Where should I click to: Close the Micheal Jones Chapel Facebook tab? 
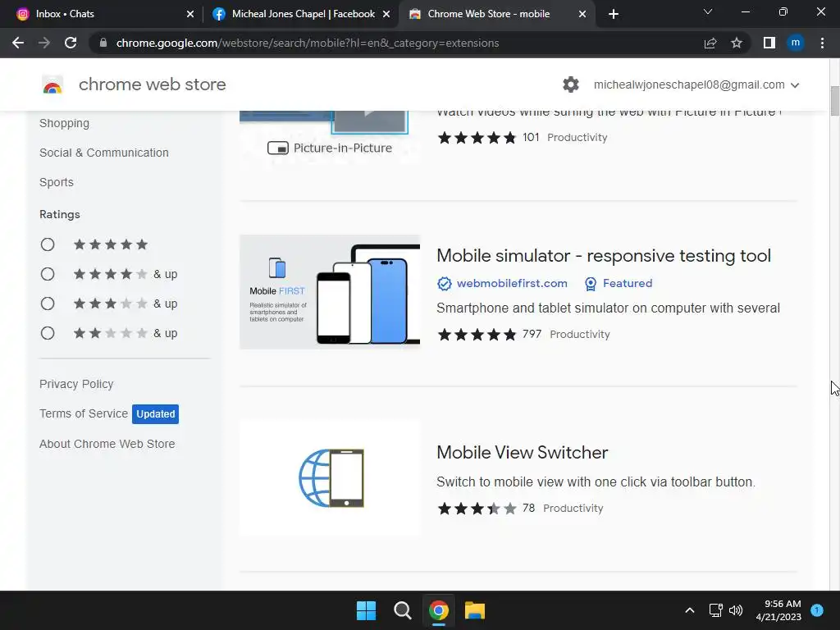pyautogui.click(x=386, y=15)
